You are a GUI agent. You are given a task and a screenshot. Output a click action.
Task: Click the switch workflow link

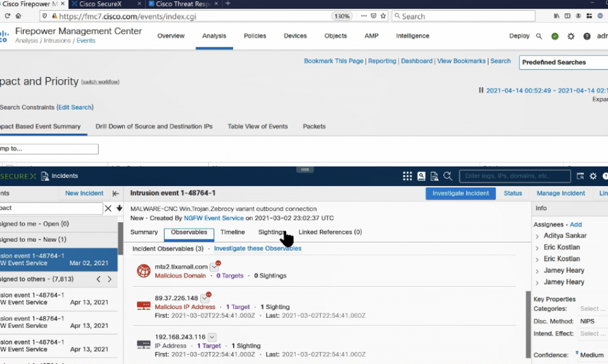[101, 82]
